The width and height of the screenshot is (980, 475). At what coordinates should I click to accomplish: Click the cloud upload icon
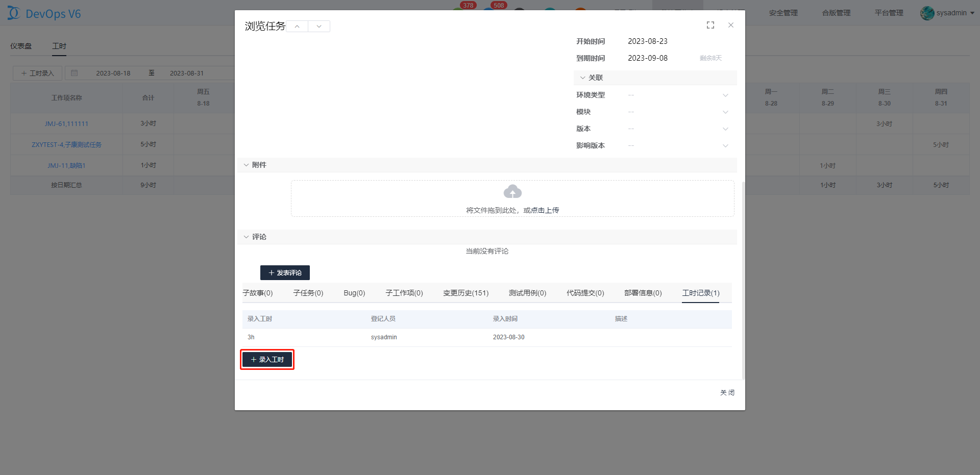pyautogui.click(x=512, y=192)
